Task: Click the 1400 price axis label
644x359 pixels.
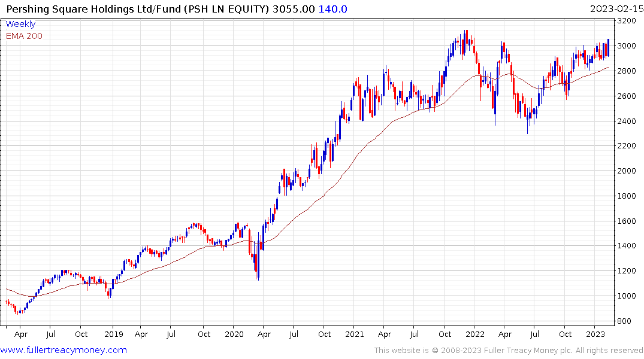Action: pos(627,246)
